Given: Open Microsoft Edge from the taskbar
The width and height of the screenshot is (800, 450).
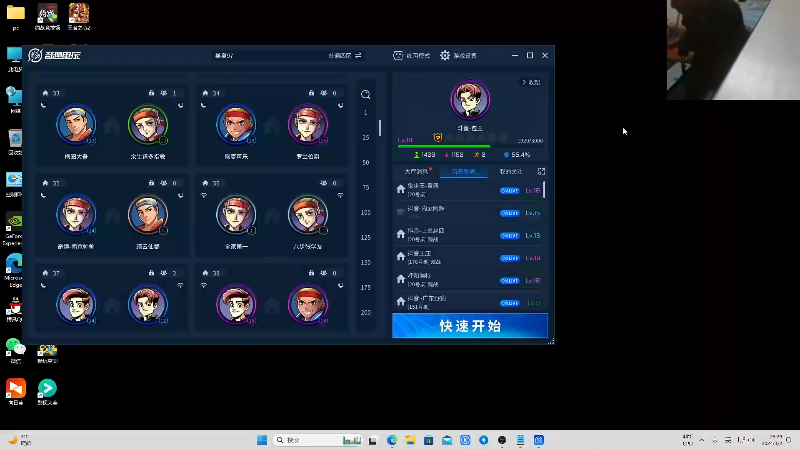Looking at the screenshot, I should pos(392,440).
